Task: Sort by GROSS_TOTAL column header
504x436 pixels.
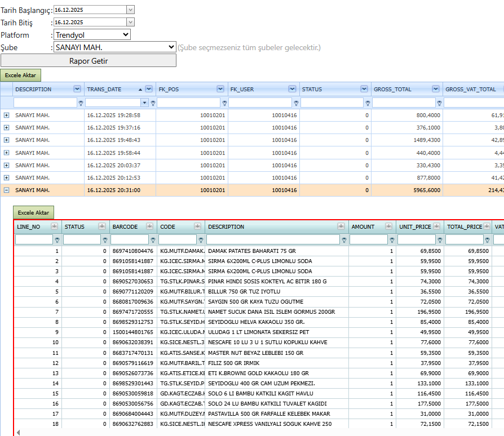Action: pyautogui.click(x=392, y=89)
